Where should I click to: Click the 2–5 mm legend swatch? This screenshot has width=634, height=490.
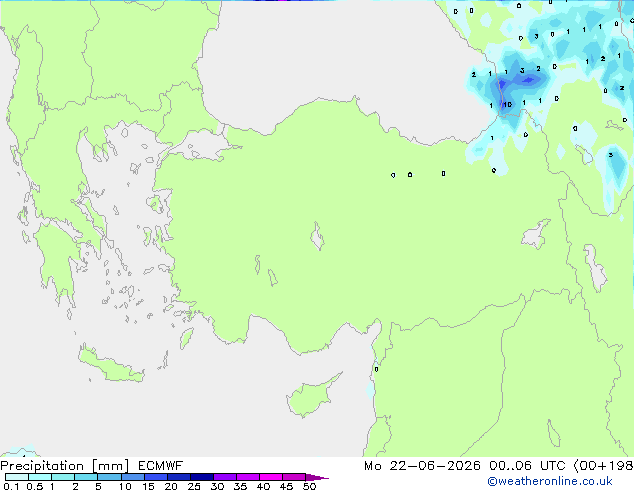click(86, 477)
